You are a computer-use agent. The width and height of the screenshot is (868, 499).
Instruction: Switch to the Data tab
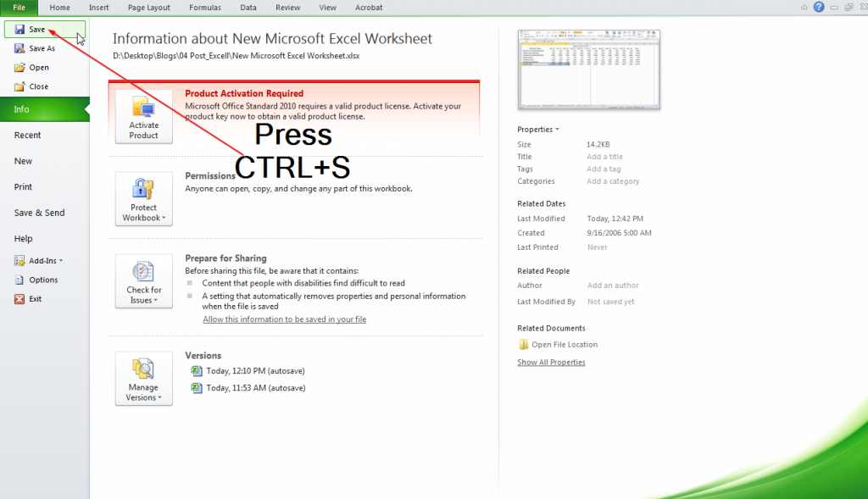click(x=248, y=7)
